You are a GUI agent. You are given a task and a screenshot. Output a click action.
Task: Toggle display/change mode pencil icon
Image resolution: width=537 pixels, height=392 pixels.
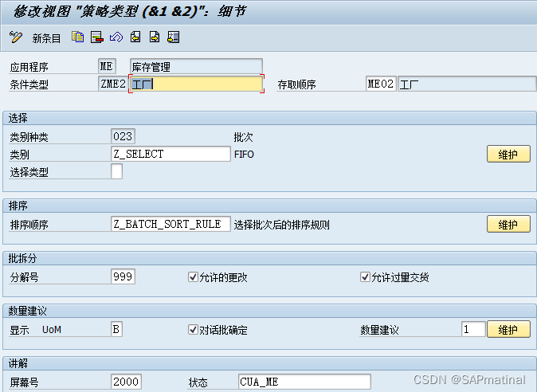point(16,37)
